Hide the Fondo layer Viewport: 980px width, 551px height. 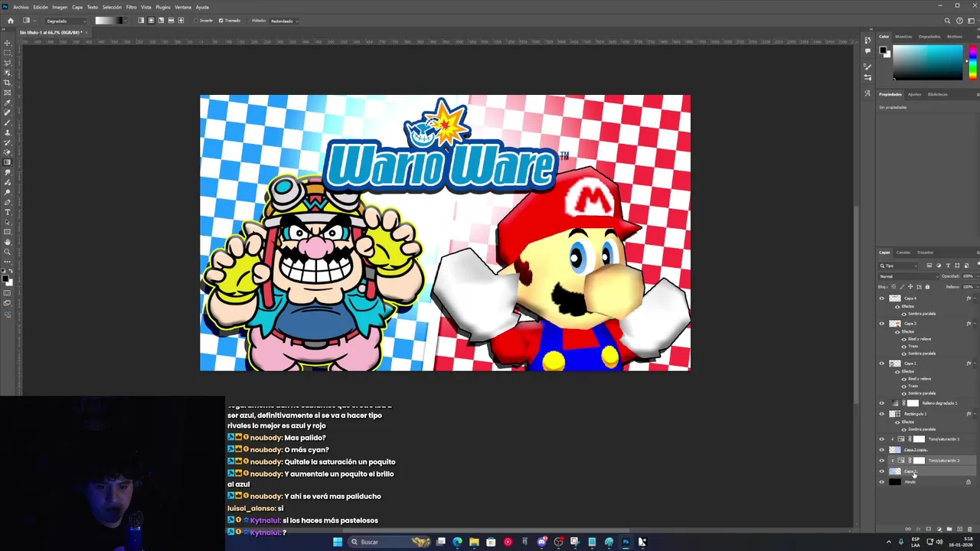click(x=881, y=482)
